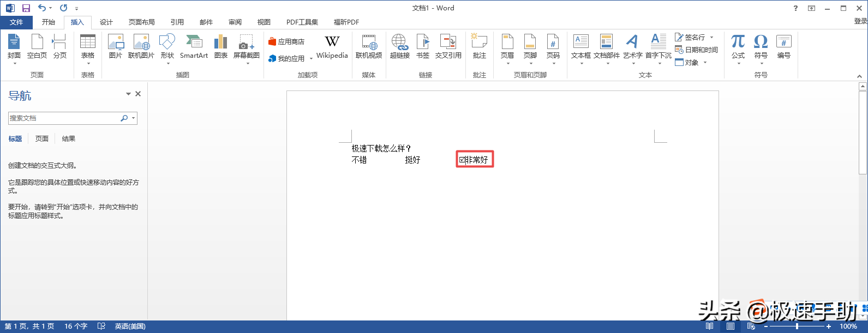Insert a page break (分页)
Image resolution: width=868 pixels, height=333 pixels.
pyautogui.click(x=59, y=46)
